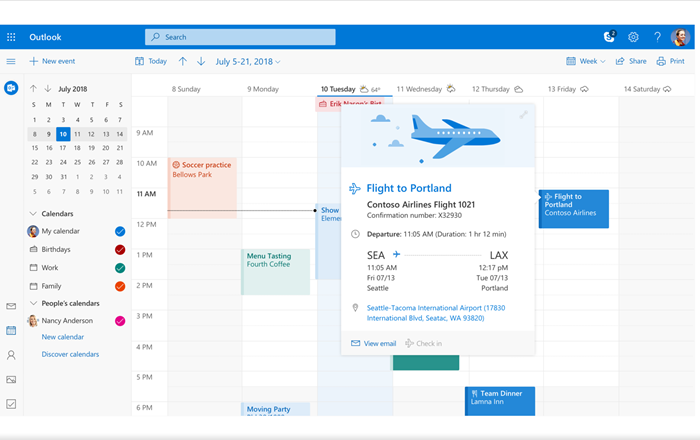Collapse the People's calendars section
Viewport: 700px width, 440px height.
33,303
